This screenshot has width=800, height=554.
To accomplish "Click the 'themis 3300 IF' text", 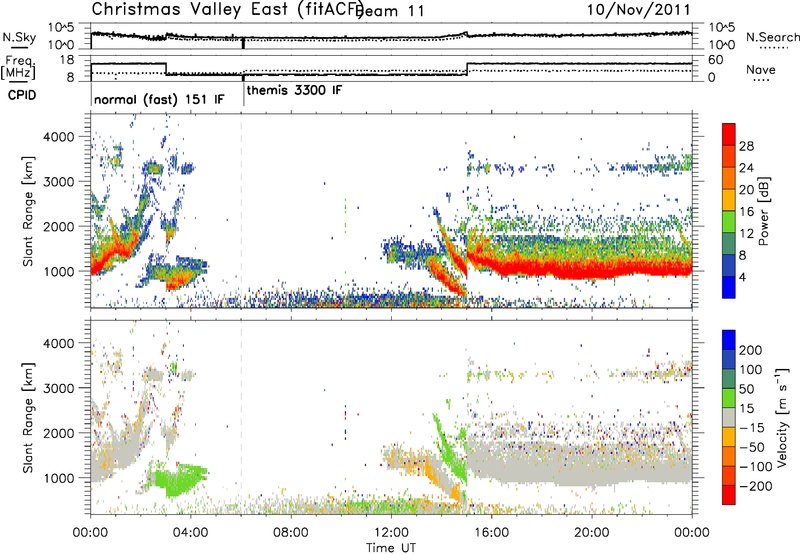I will click(x=294, y=90).
